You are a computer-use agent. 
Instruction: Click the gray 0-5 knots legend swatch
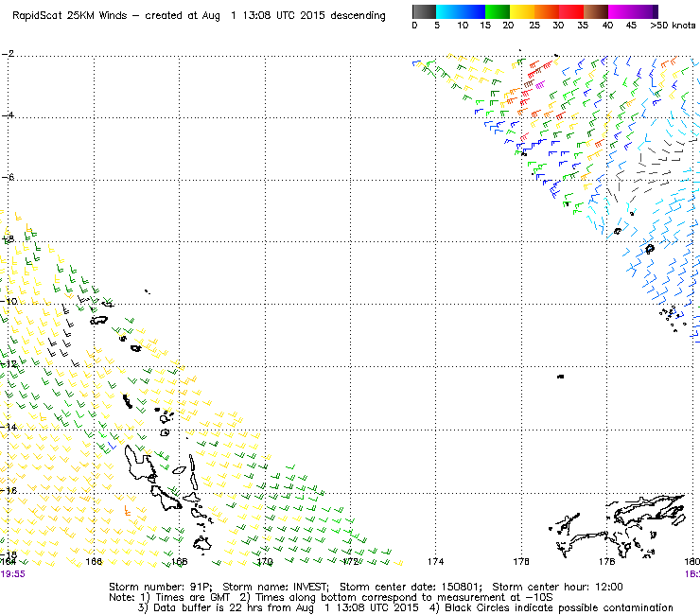pos(424,11)
